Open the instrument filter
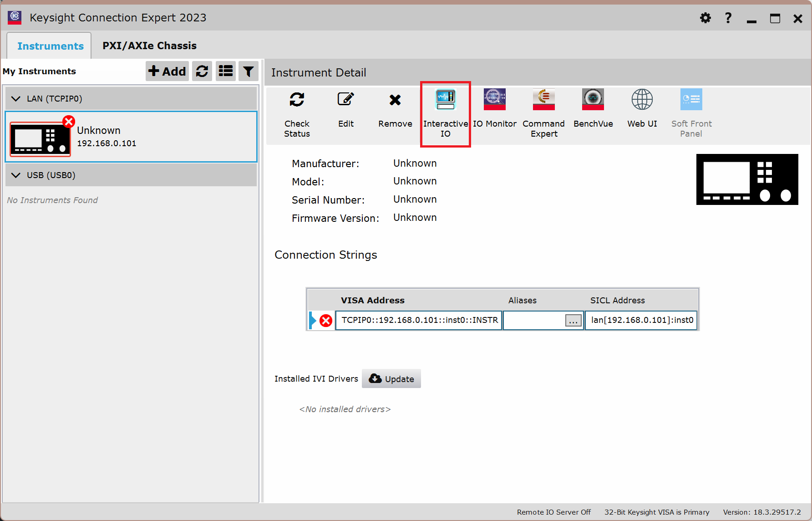Image resolution: width=812 pixels, height=521 pixels. point(249,71)
